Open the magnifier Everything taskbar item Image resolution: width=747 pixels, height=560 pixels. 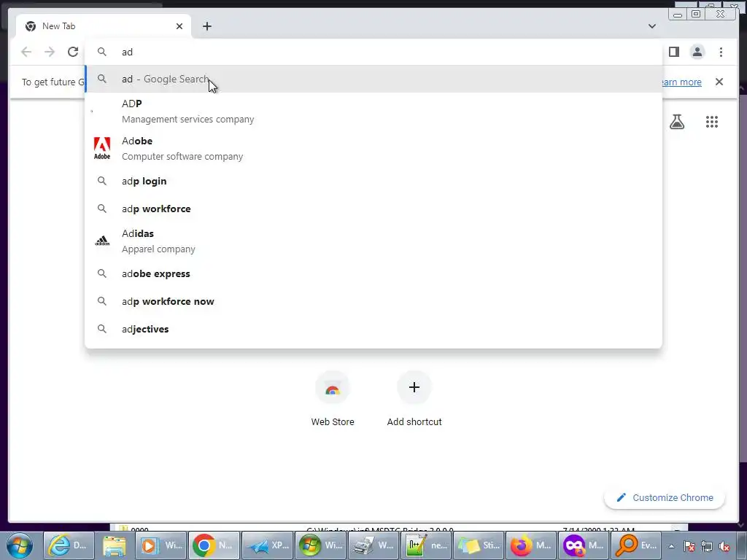(636, 545)
